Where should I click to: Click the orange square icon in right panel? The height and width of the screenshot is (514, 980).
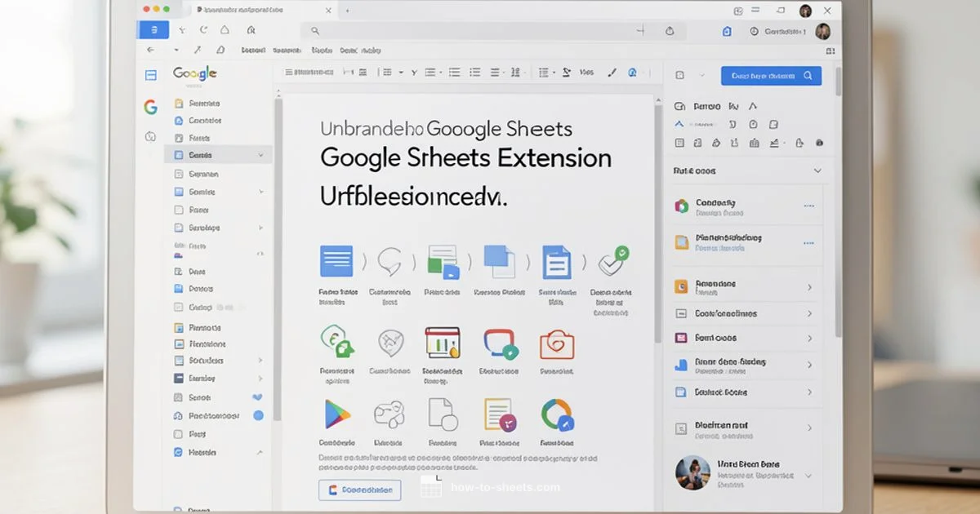click(681, 287)
